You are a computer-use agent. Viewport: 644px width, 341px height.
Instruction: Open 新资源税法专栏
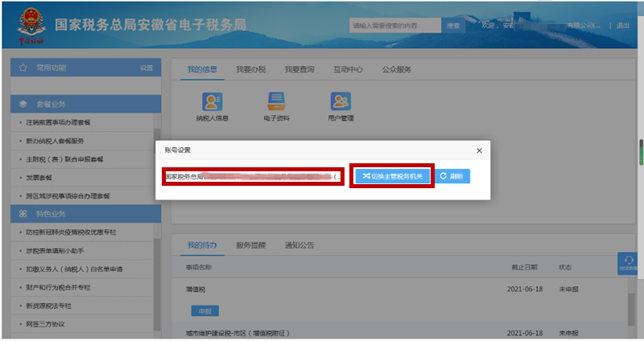coord(48,306)
